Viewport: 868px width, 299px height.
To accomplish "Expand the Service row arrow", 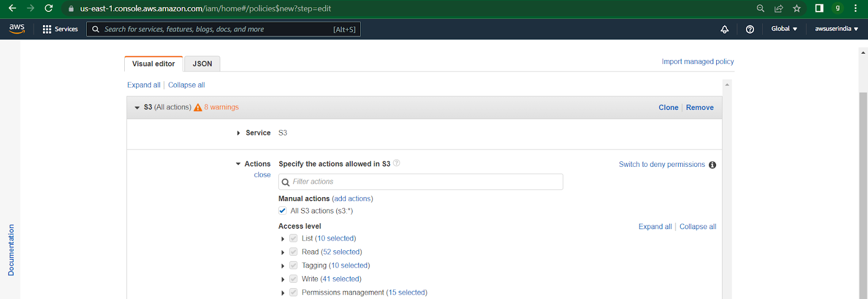I will click(238, 133).
